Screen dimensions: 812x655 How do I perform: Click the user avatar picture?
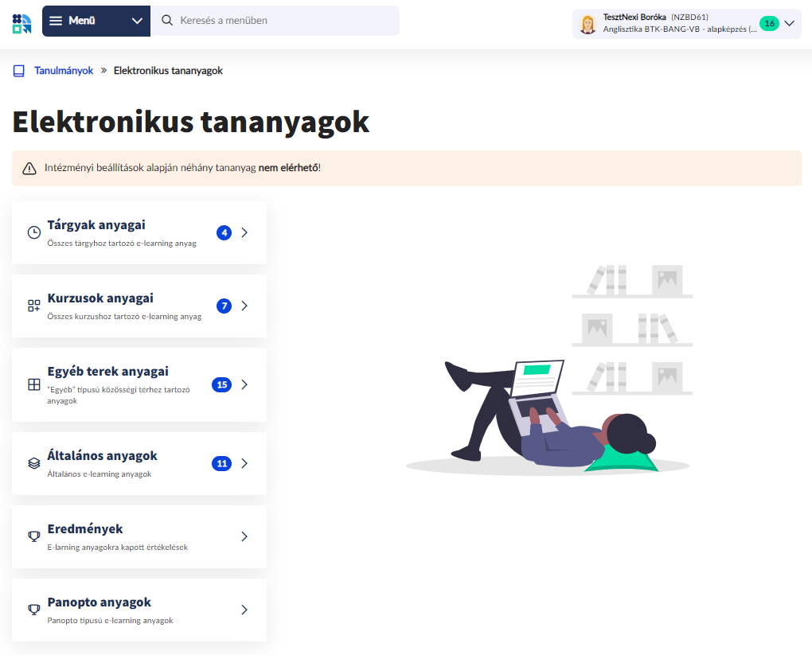click(x=588, y=24)
